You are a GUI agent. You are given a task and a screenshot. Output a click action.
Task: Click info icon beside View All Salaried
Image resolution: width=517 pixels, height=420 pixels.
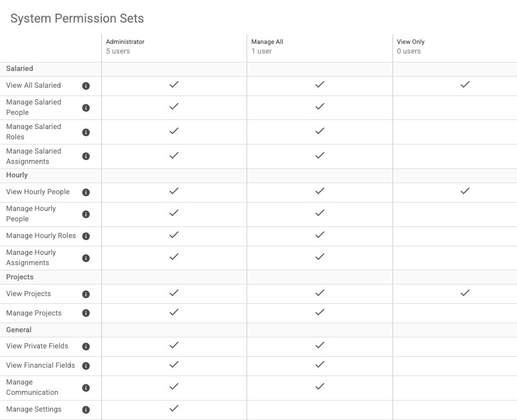click(x=86, y=86)
